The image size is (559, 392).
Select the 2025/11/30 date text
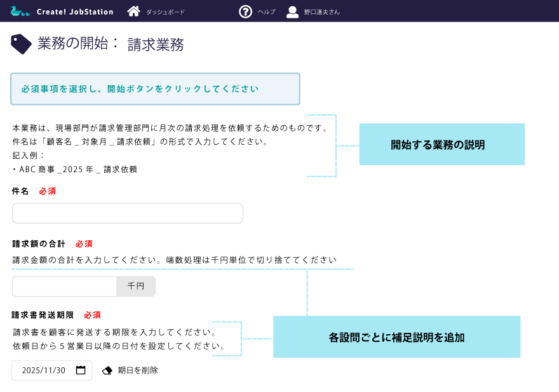pyautogui.click(x=44, y=370)
